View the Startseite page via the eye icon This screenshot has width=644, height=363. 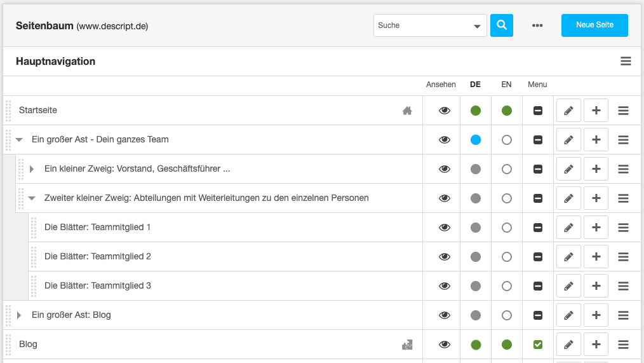[x=445, y=111]
